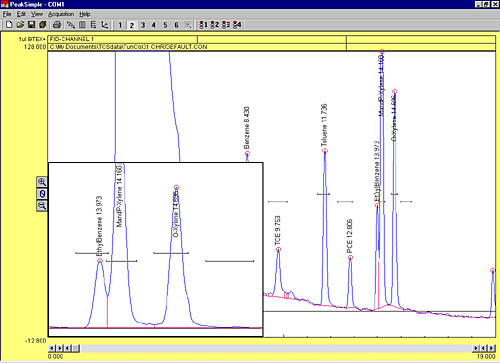500x363 pixels.
Task: Click the channel 2 start/stop light icon
Action: 214,25
